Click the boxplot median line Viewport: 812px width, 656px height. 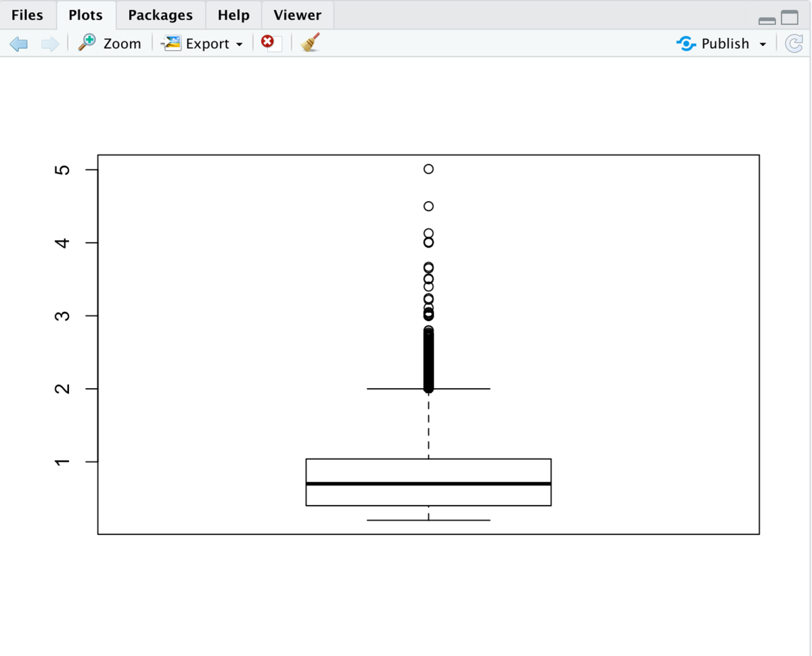[x=428, y=484]
